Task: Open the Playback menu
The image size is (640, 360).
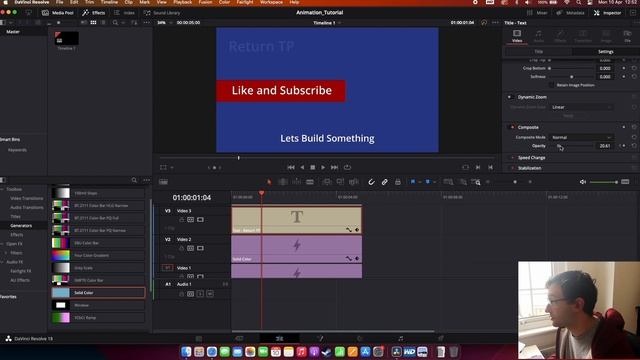Action: tap(182, 2)
